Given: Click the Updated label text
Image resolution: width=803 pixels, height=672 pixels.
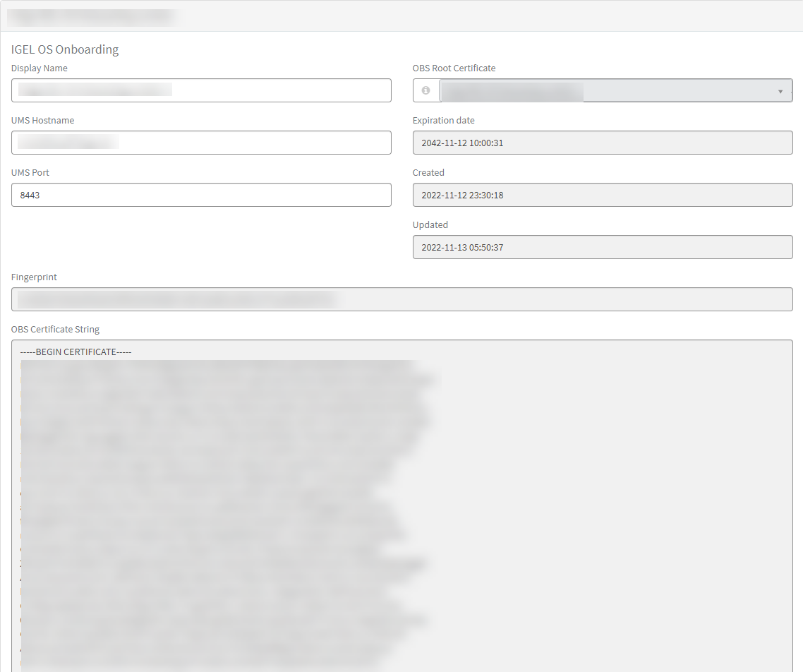Looking at the screenshot, I should [430, 225].
